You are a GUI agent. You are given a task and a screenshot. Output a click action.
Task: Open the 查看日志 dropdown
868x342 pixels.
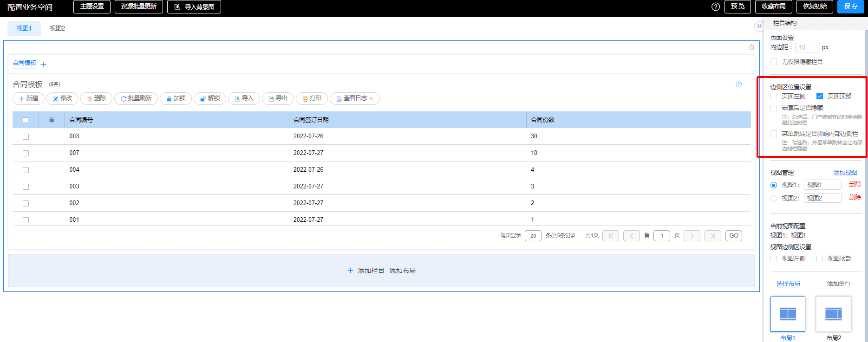pyautogui.click(x=355, y=98)
